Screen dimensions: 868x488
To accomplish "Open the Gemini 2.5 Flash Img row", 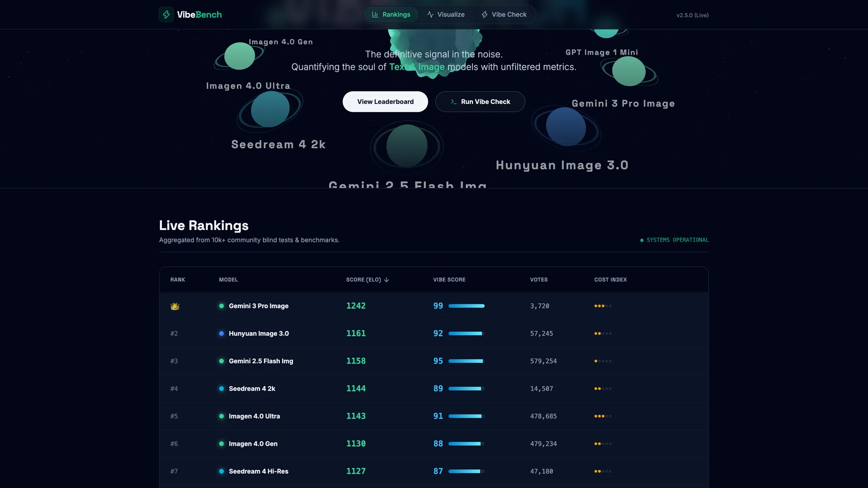I will click(x=434, y=361).
